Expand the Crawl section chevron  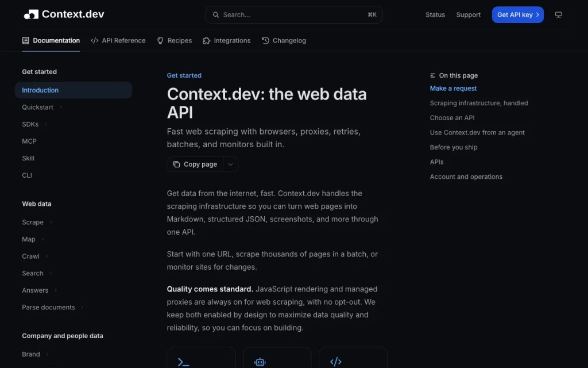click(x=47, y=256)
